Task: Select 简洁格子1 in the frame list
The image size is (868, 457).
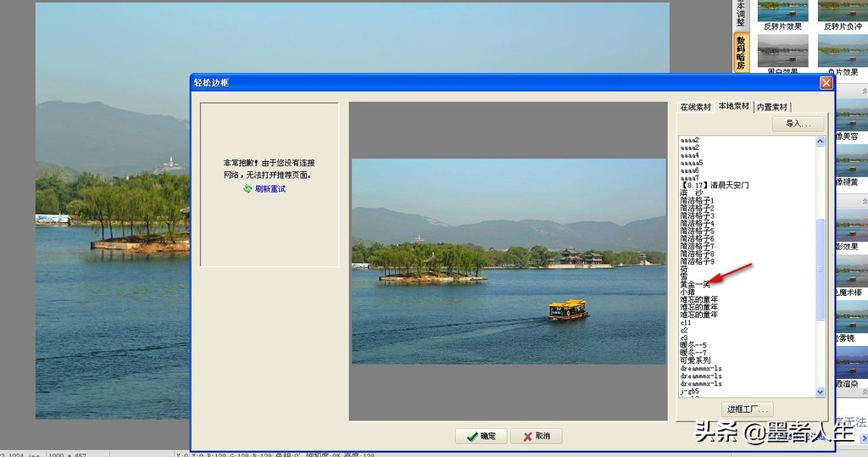Action: 697,200
